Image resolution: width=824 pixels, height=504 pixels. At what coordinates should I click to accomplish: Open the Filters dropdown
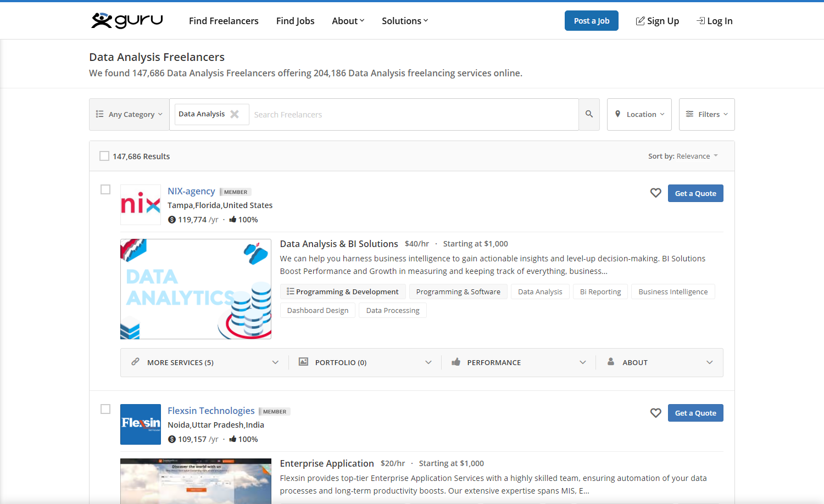[x=707, y=114]
